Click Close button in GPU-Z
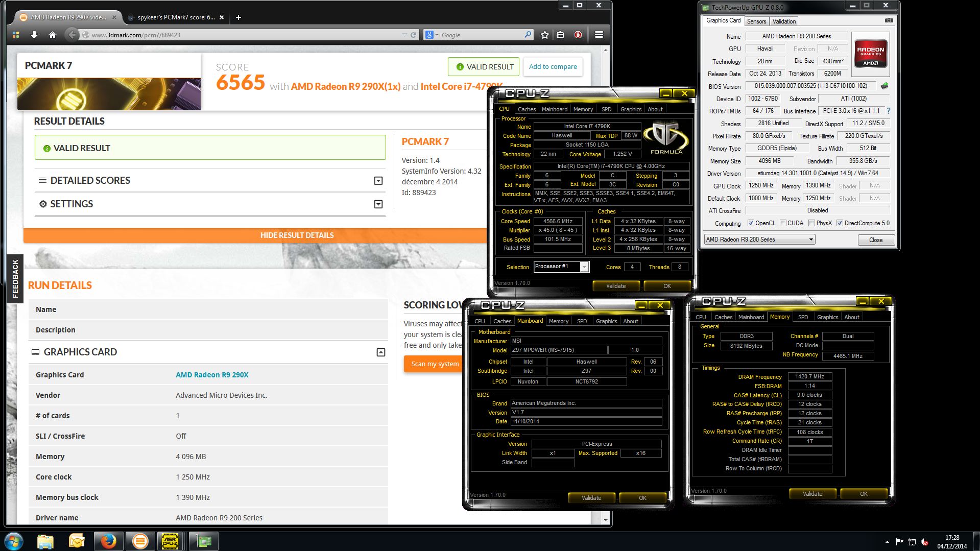 [x=876, y=240]
